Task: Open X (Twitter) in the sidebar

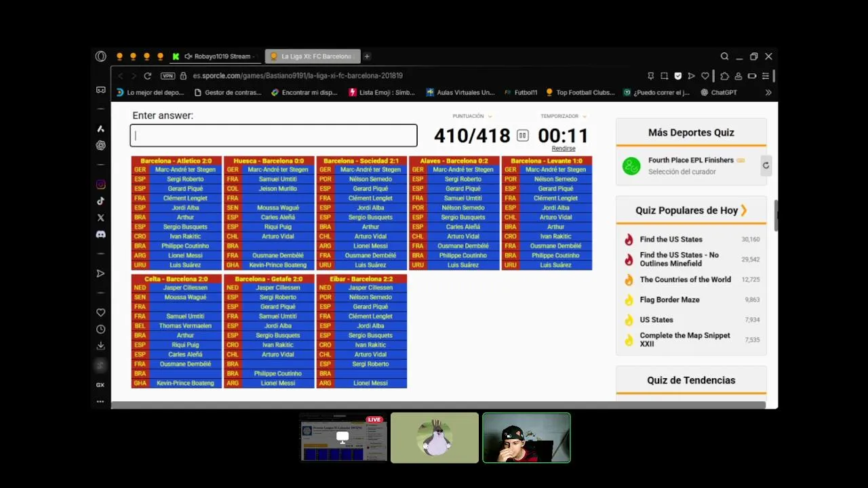Action: point(100,218)
